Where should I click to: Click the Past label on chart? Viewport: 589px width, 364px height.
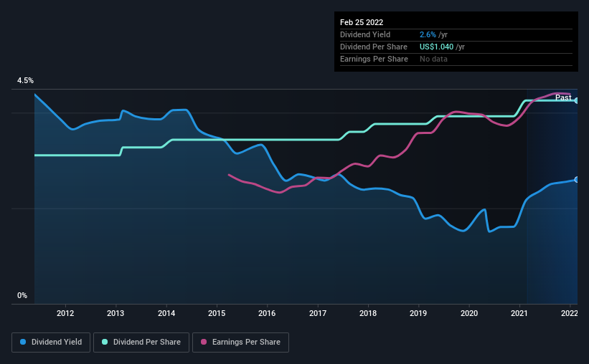click(x=563, y=97)
